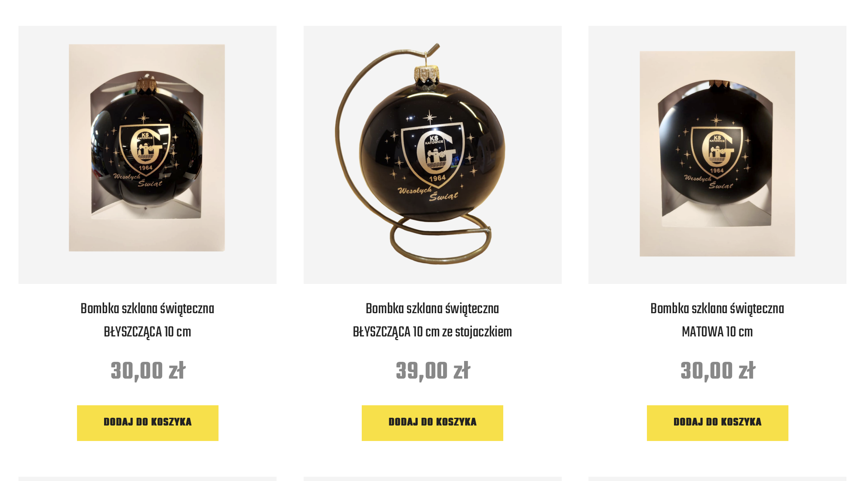This screenshot has width=868, height=481.
Task: Click the 39,00 zł price
Action: coord(433,371)
